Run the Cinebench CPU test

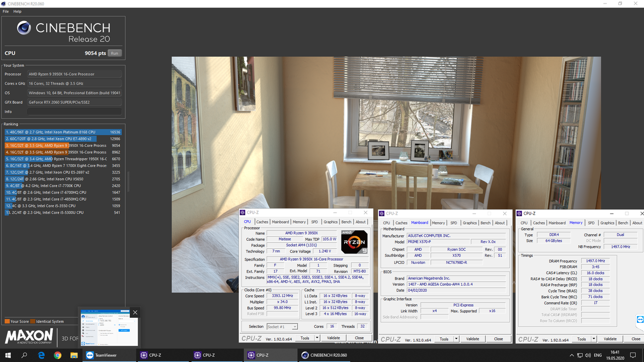tap(115, 53)
